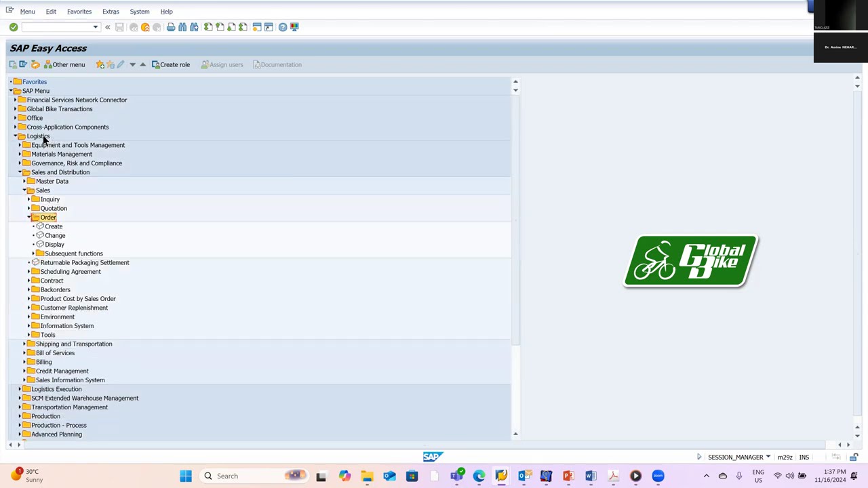Click the Previous page icon

[220, 27]
